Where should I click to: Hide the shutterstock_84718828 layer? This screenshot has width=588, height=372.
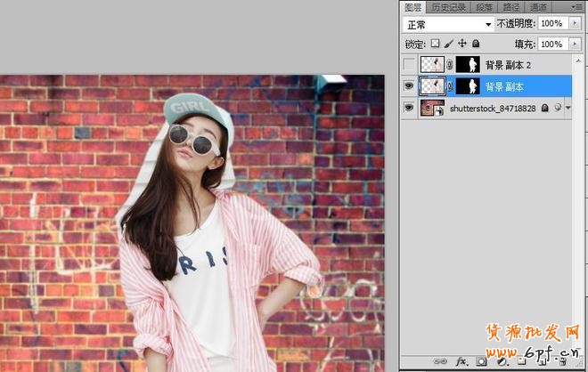(x=409, y=107)
